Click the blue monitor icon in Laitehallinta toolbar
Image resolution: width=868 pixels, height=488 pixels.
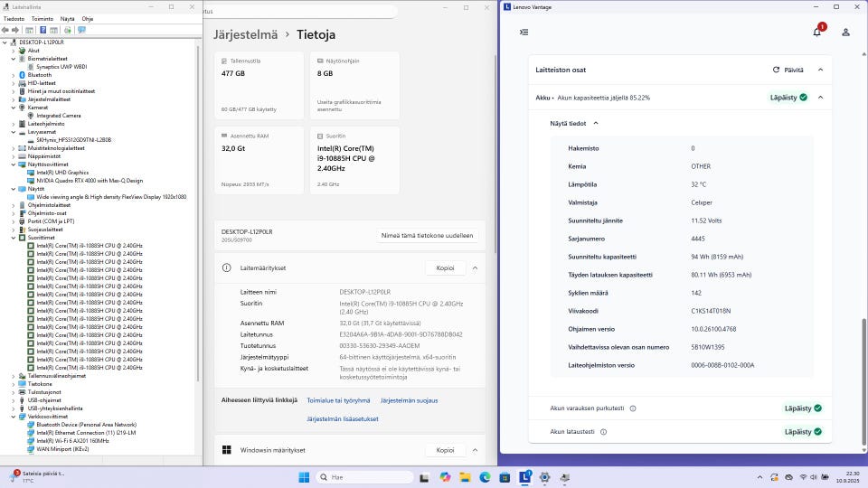tap(81, 30)
